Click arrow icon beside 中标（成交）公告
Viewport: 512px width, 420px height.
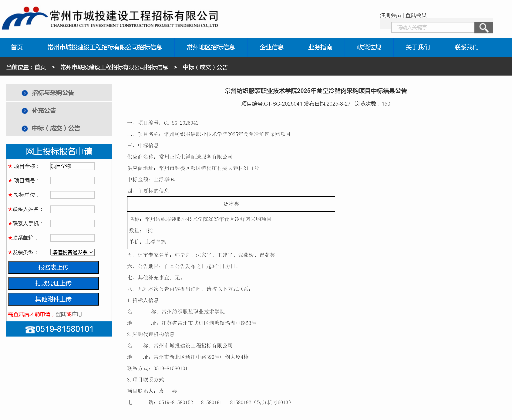(x=25, y=128)
